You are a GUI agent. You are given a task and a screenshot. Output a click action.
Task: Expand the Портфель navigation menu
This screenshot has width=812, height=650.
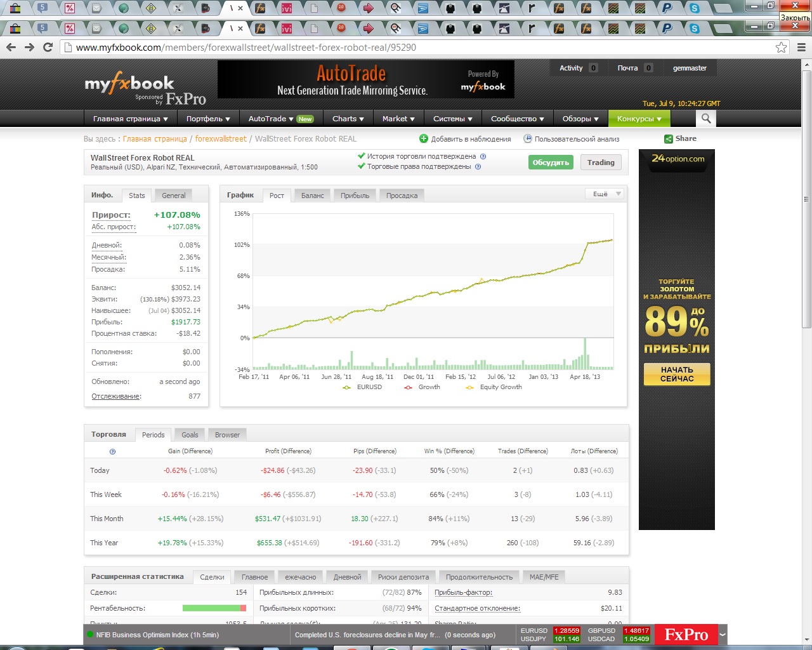click(208, 119)
